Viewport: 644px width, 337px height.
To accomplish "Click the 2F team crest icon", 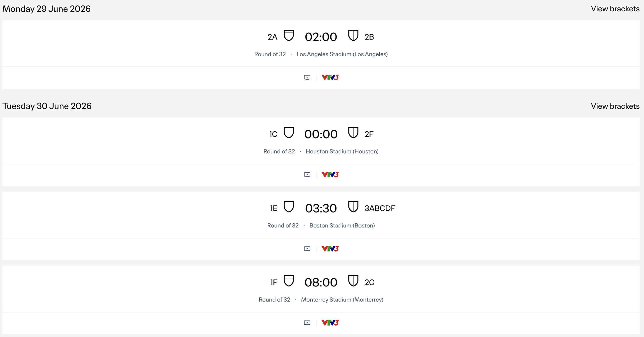I will 353,133.
